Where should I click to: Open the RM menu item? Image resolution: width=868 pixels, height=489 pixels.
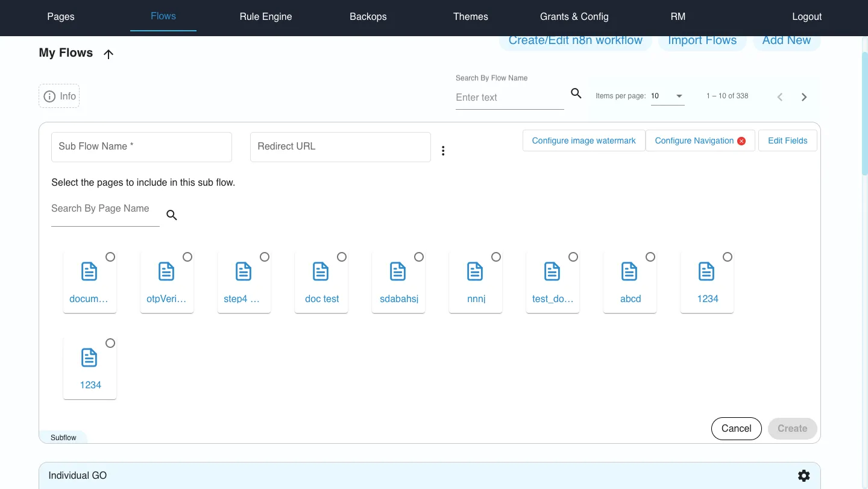tap(678, 17)
